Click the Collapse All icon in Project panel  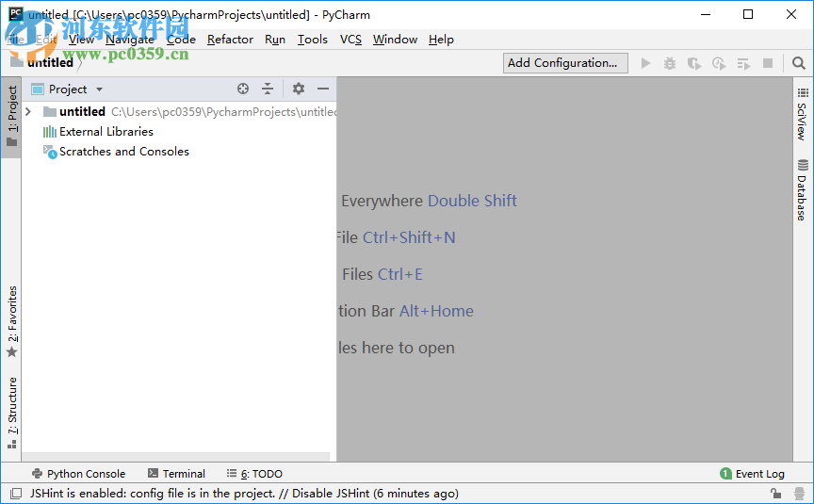coord(268,89)
